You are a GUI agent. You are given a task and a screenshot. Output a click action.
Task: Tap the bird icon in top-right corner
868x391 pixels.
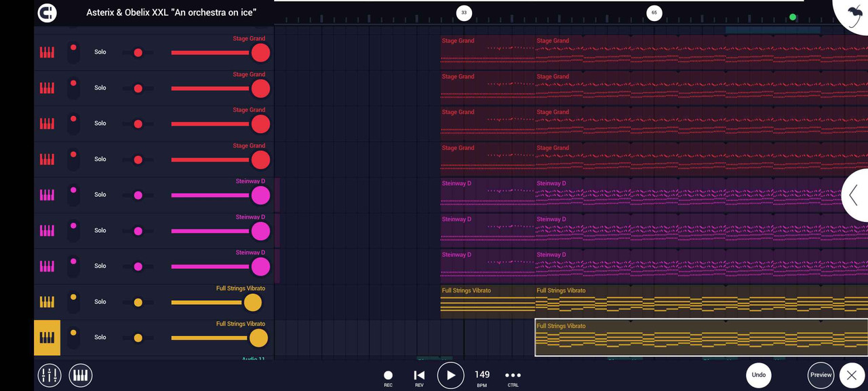tap(854, 14)
